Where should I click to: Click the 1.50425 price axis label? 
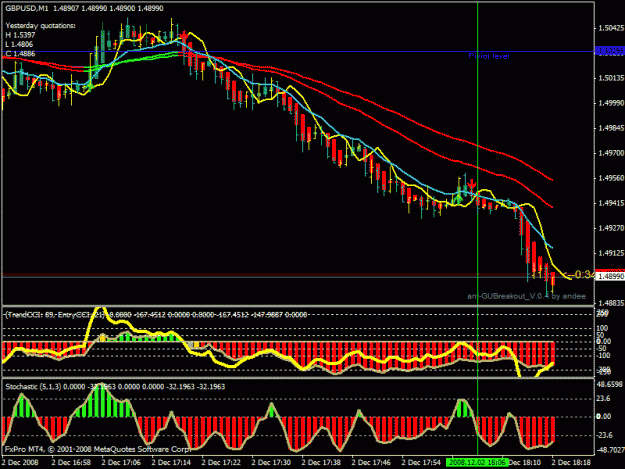pyautogui.click(x=610, y=28)
